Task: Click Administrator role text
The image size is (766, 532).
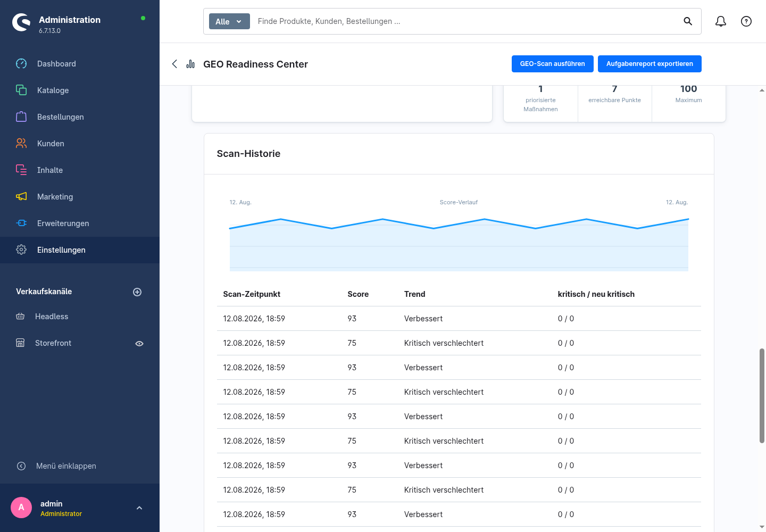Action: (61, 514)
